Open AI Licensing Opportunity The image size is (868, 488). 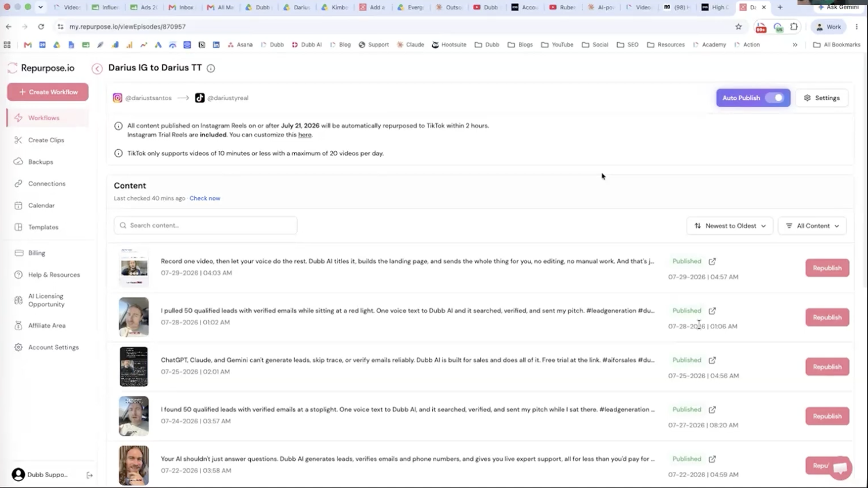(46, 300)
